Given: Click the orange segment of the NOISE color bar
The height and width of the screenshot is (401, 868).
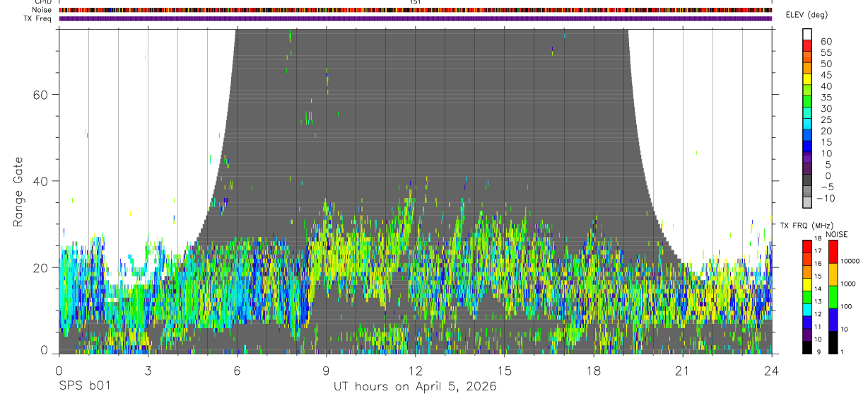Looking at the screenshot, I should tap(832, 274).
